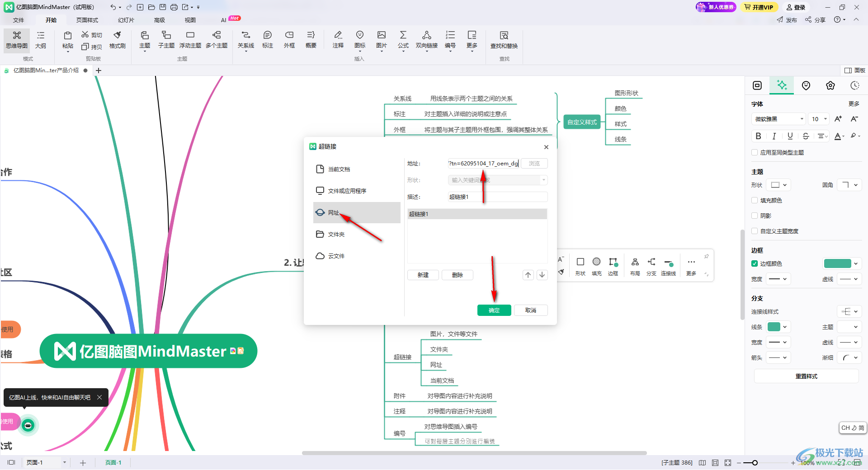Switch to the 视图 ribbon tab
Screen dimensions: 868x470
(x=190, y=20)
